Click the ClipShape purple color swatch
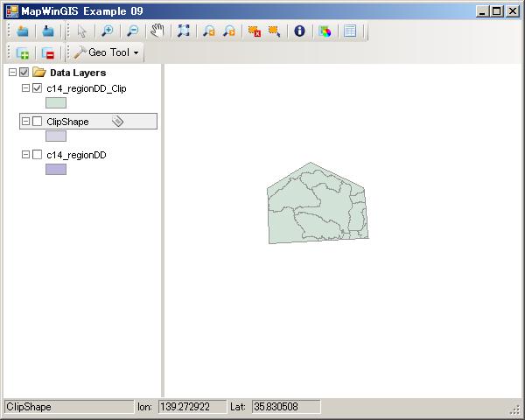The height and width of the screenshot is (420, 525). tap(56, 136)
